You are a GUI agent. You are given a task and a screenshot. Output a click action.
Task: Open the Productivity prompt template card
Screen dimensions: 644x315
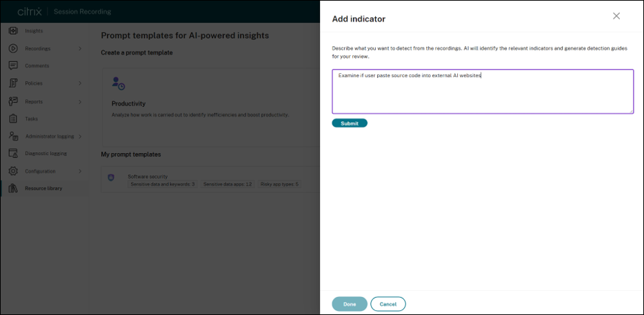(211, 108)
